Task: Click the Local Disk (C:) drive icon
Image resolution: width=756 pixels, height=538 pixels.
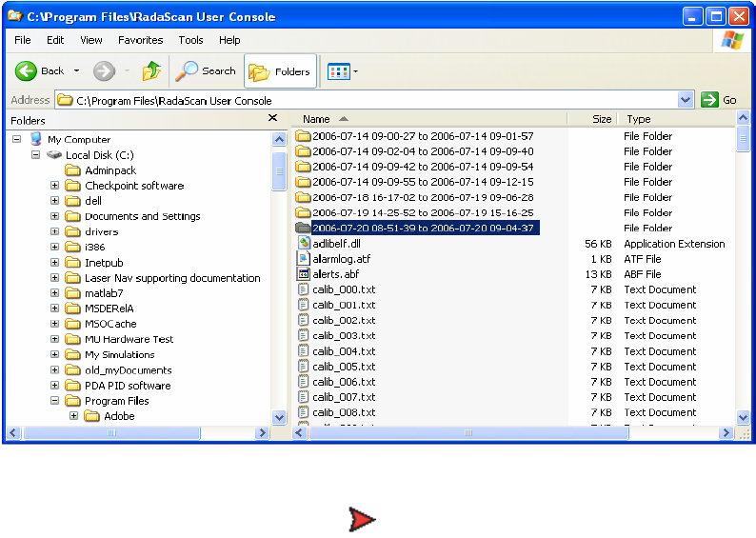Action: click(x=54, y=155)
